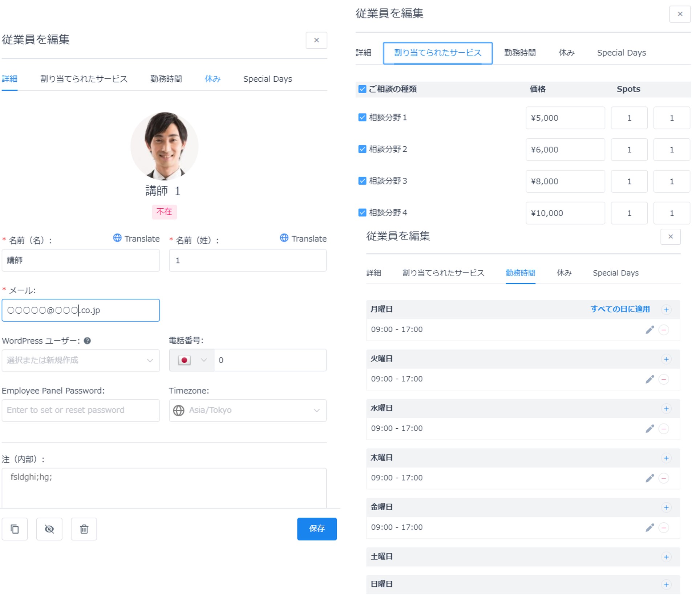
Task: Switch to 休み tab in left panel
Action: (213, 79)
